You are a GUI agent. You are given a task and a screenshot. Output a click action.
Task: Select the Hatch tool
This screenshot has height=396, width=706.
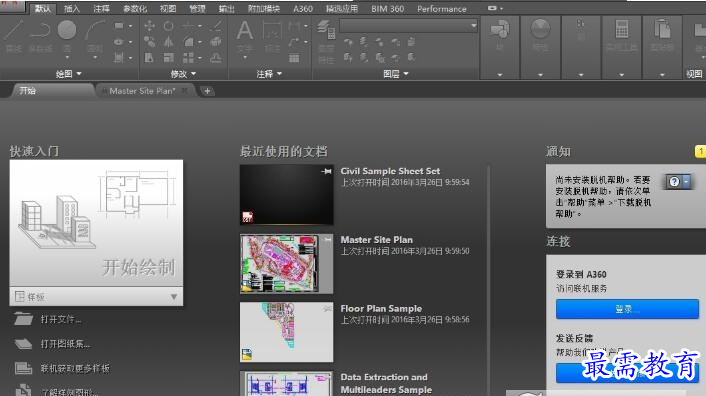(119, 58)
